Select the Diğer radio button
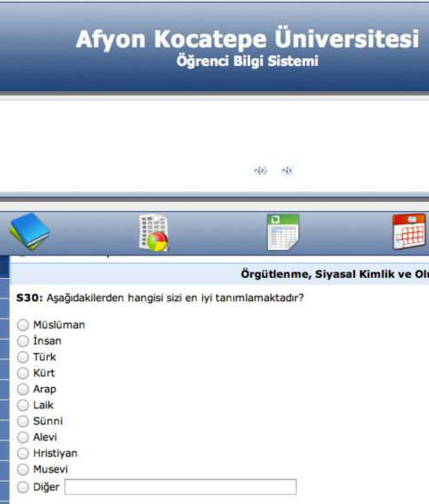This screenshot has width=429, height=504. click(x=23, y=487)
